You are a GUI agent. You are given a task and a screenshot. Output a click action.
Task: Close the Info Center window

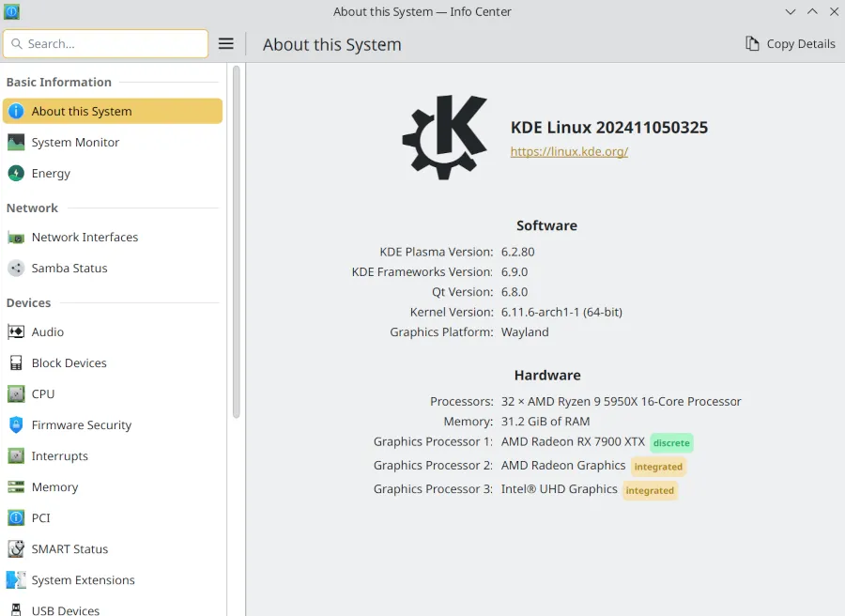point(834,12)
